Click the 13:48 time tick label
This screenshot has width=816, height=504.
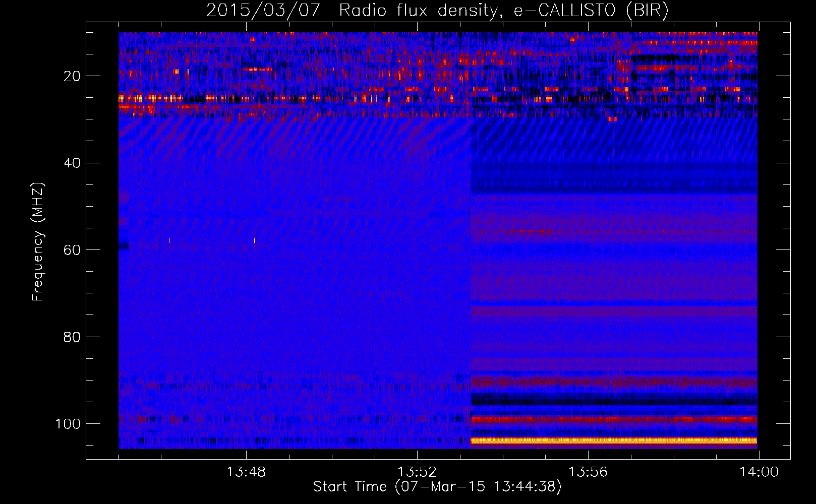pos(246,472)
